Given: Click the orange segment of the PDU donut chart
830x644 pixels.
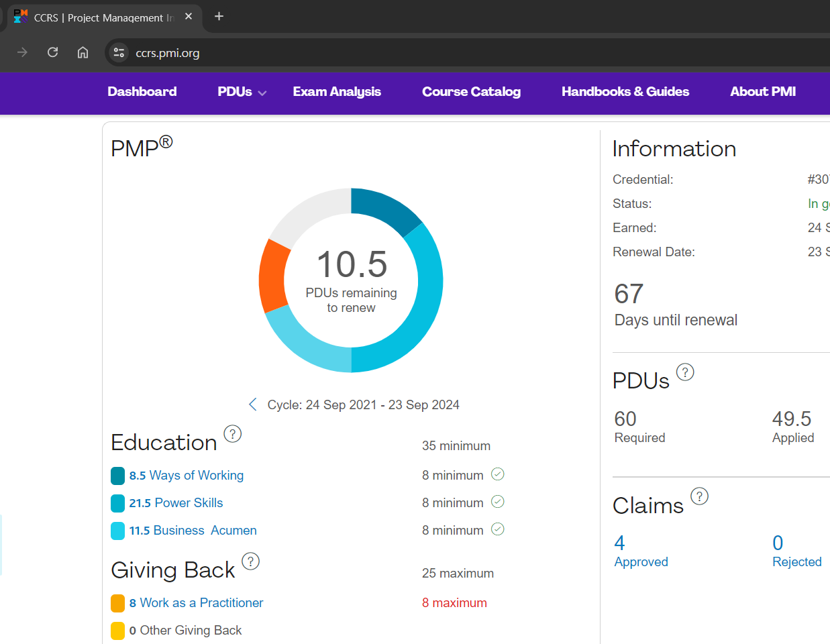Looking at the screenshot, I should coord(273,276).
